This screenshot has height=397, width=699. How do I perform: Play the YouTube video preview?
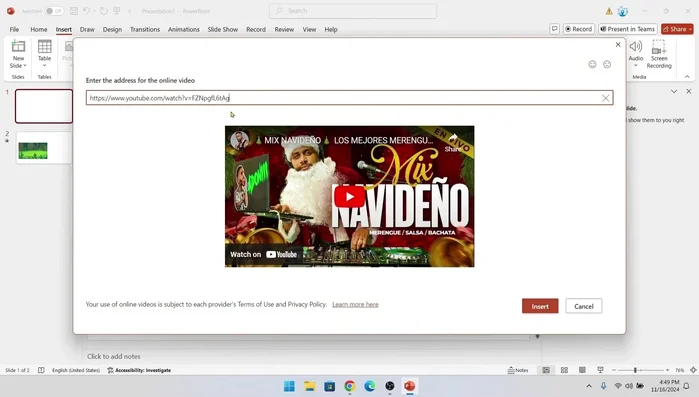pos(350,196)
